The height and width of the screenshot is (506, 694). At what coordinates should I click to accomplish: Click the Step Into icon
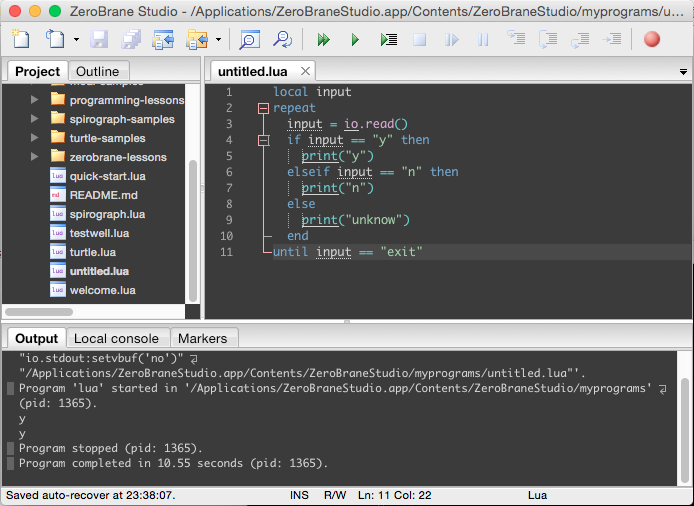point(516,39)
